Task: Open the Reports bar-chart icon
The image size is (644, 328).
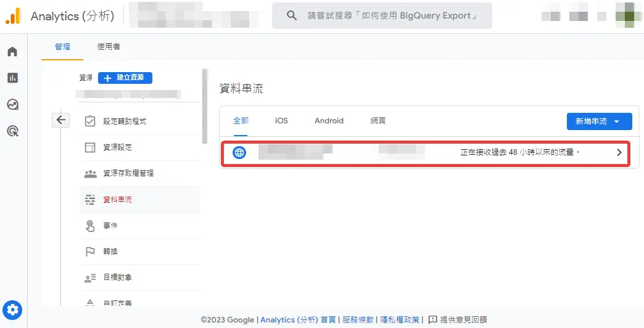Action: point(13,78)
